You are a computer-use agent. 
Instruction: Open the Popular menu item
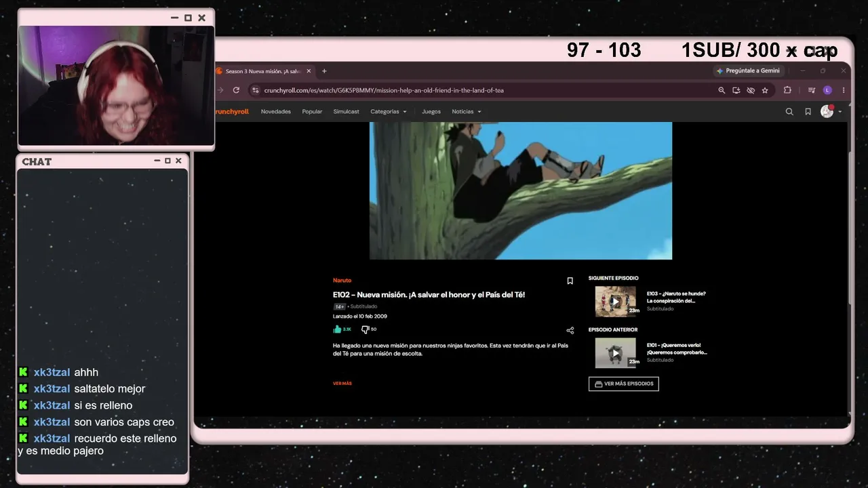click(x=312, y=112)
